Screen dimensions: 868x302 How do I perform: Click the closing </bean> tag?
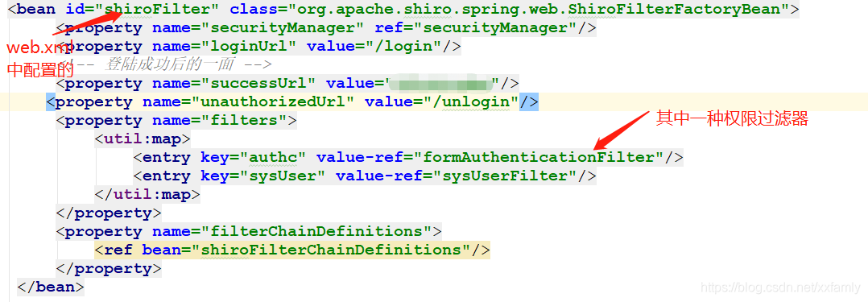coord(51,287)
